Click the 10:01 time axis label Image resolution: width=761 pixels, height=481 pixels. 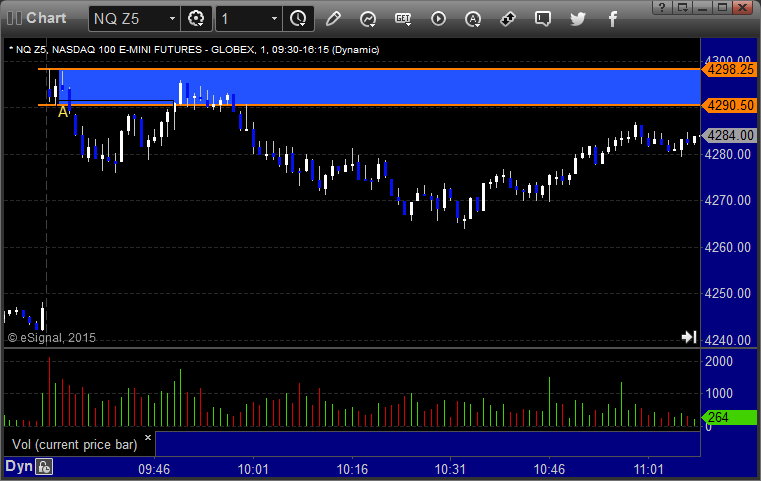point(253,469)
